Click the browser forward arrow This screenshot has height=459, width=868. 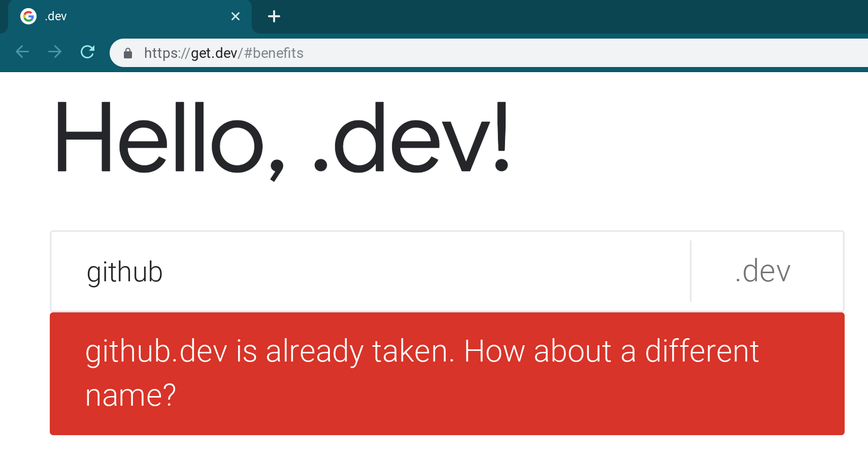(x=55, y=52)
